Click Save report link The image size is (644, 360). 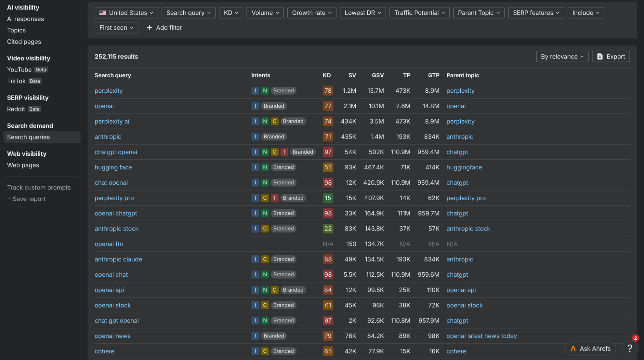pos(26,199)
